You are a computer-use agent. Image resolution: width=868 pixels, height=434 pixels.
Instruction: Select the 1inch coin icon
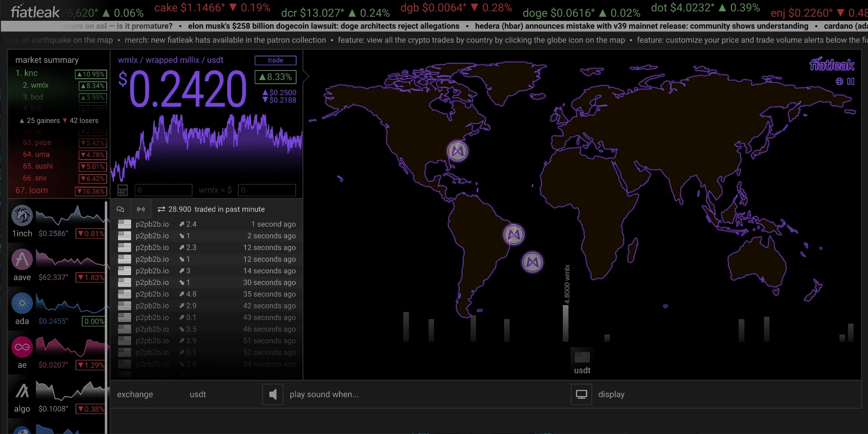[22, 216]
